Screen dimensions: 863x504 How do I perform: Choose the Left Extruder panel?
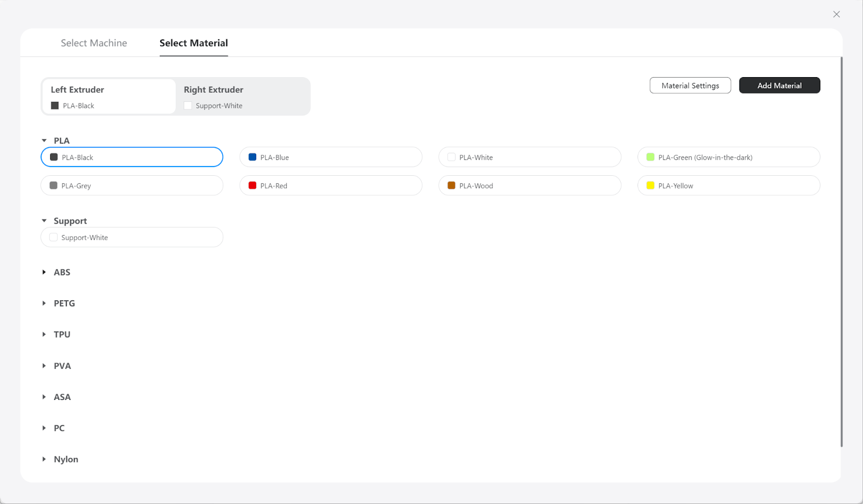point(108,96)
